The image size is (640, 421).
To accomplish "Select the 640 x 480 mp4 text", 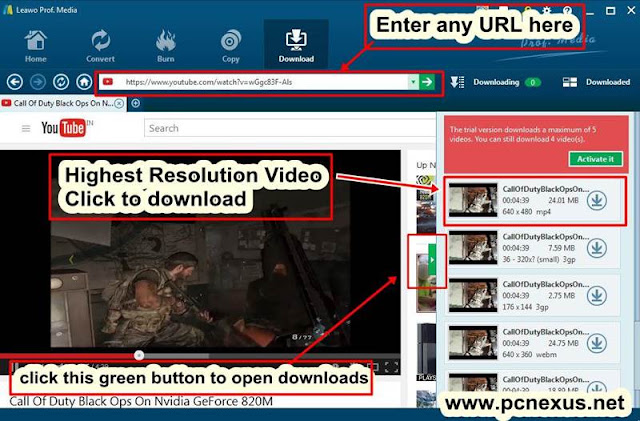I will [527, 212].
